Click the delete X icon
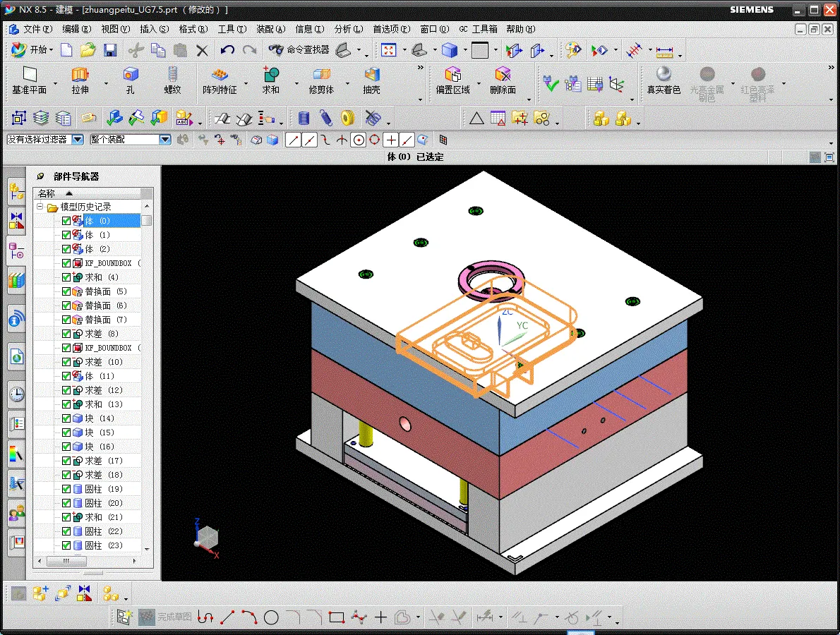Image resolution: width=840 pixels, height=635 pixels. point(202,50)
